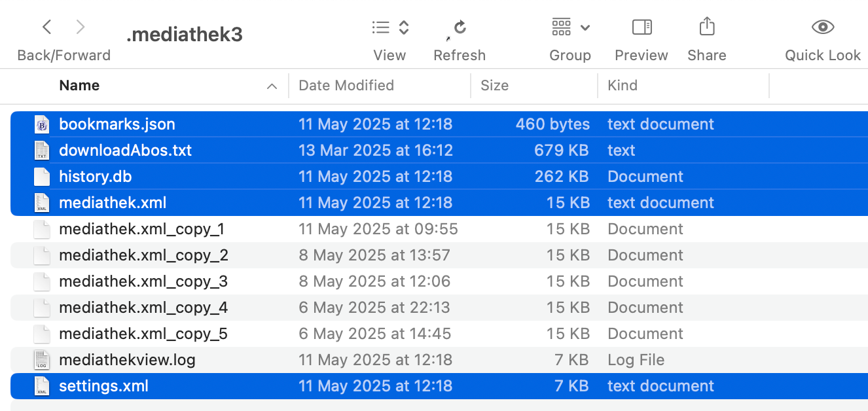The image size is (868, 411).
Task: Select the bookmarks.json file name
Action: (x=117, y=124)
